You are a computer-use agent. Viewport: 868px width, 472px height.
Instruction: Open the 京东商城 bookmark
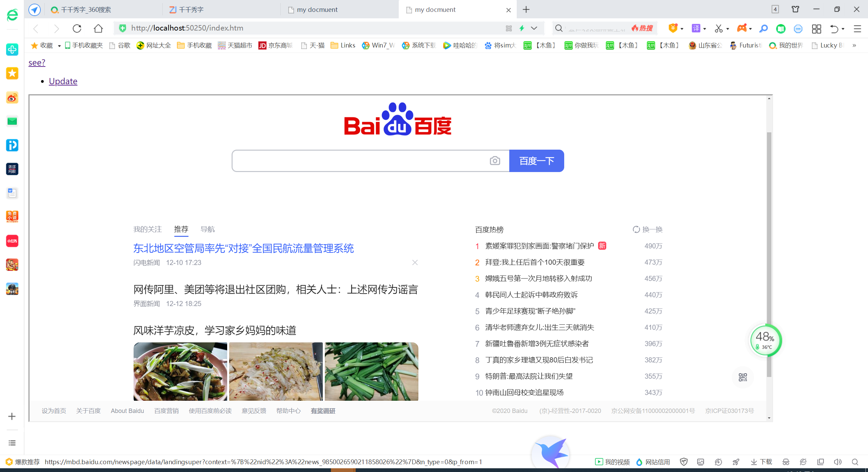pyautogui.click(x=275, y=45)
